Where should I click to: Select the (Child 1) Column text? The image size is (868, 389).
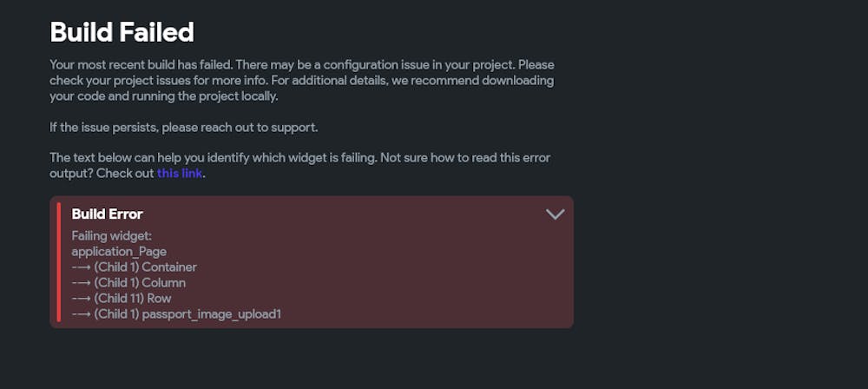coord(140,283)
